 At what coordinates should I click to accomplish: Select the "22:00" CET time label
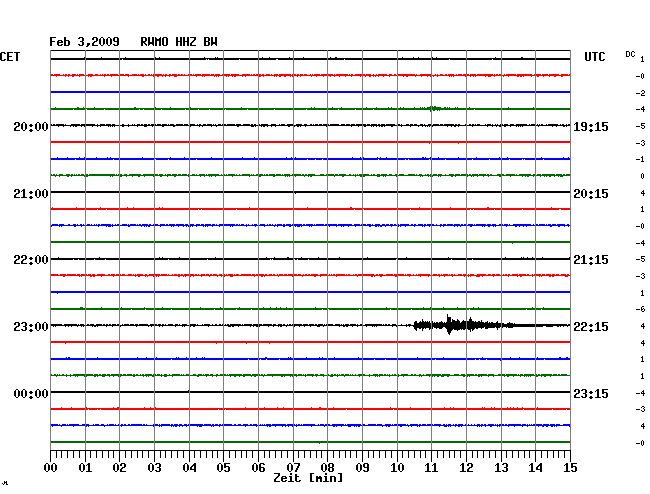pos(31,260)
